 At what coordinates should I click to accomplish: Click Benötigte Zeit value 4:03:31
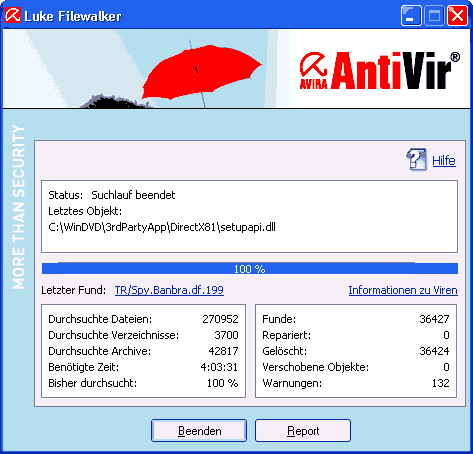click(219, 367)
